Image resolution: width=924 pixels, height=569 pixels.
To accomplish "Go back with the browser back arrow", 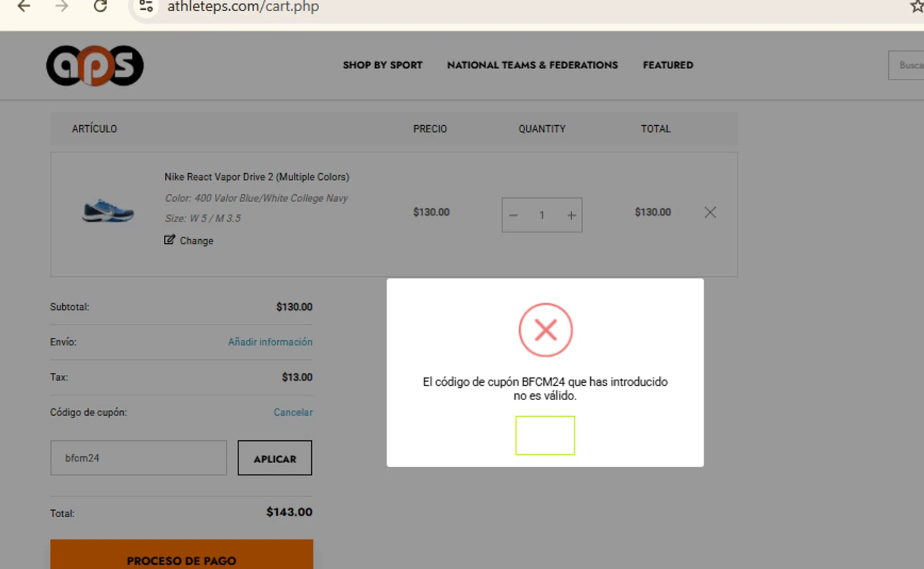I will click(24, 7).
